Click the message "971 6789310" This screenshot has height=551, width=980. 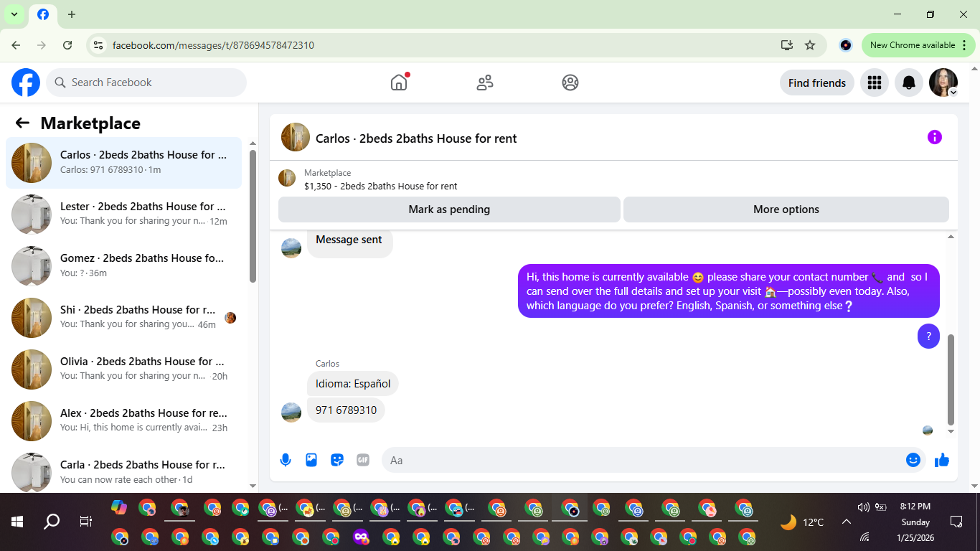pos(346,410)
